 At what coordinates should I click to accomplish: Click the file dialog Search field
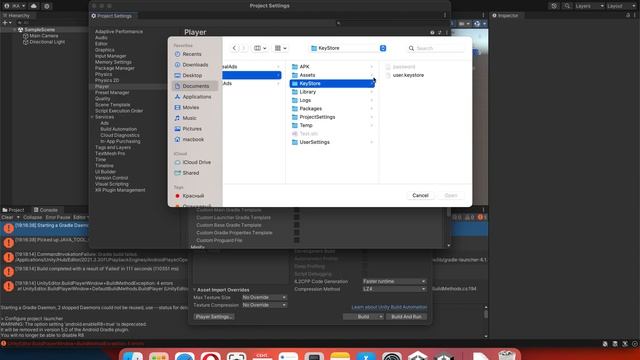click(436, 48)
